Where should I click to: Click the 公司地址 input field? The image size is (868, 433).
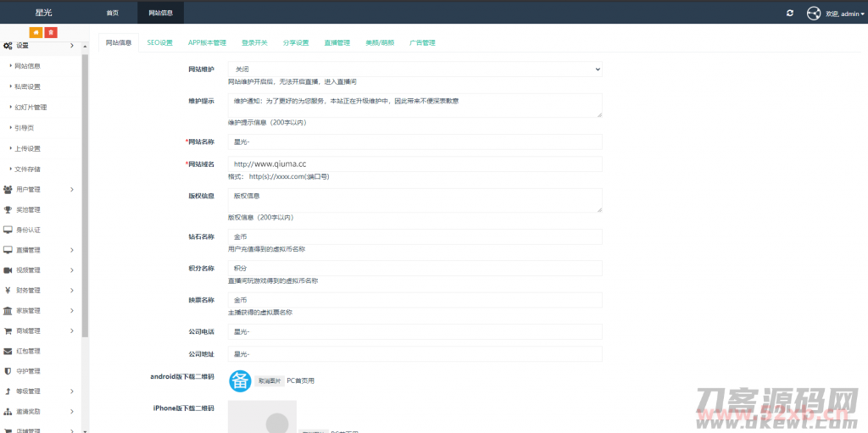click(415, 354)
